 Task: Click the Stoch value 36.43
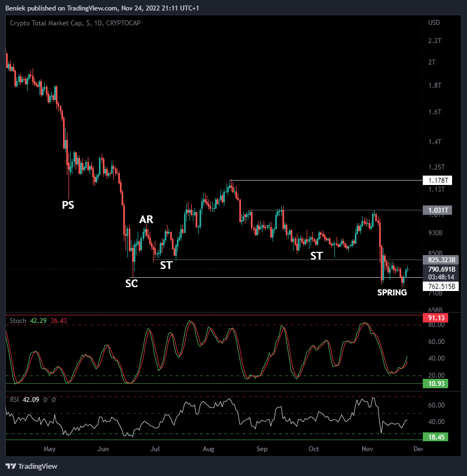pyautogui.click(x=59, y=321)
